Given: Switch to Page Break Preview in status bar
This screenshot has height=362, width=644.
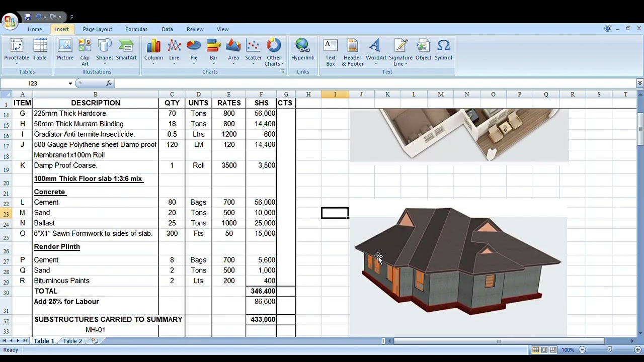Looking at the screenshot, I should point(553,350).
